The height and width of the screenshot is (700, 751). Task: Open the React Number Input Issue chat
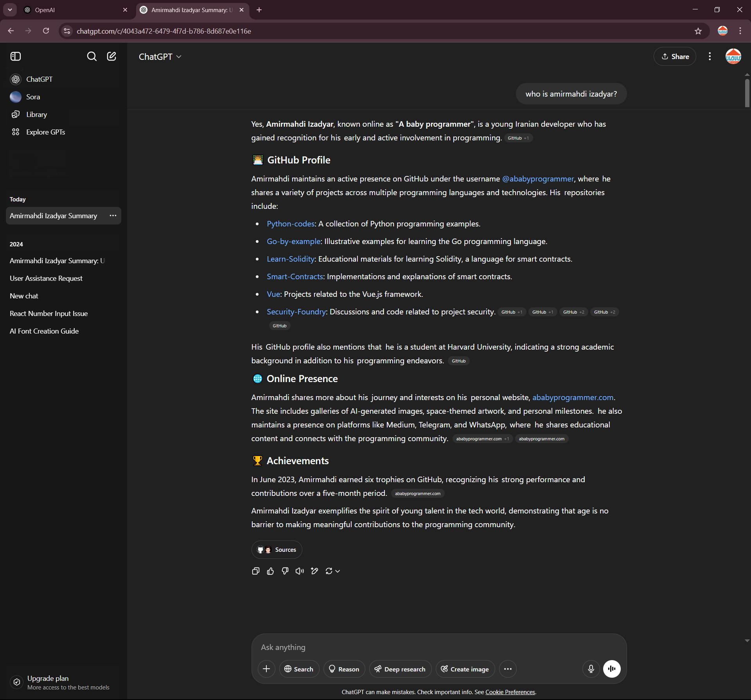(x=63, y=313)
